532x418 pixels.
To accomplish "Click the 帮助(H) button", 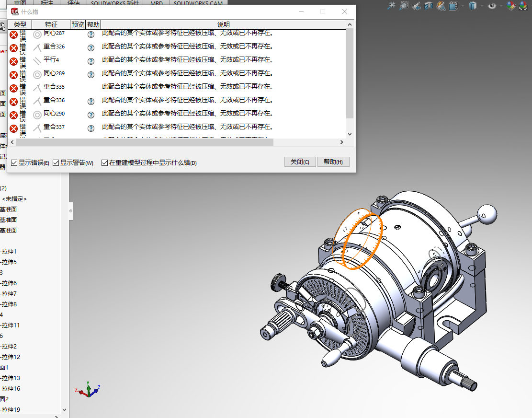I will pos(333,162).
